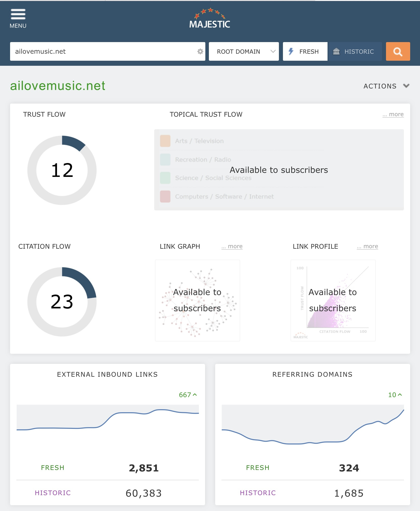Click the LINK GRAPH heading
420x511 pixels.
point(180,246)
